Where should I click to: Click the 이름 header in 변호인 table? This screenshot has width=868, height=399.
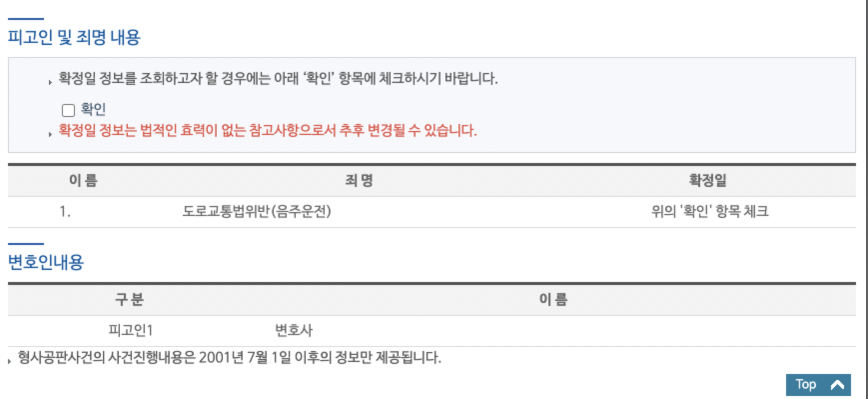pos(553,299)
